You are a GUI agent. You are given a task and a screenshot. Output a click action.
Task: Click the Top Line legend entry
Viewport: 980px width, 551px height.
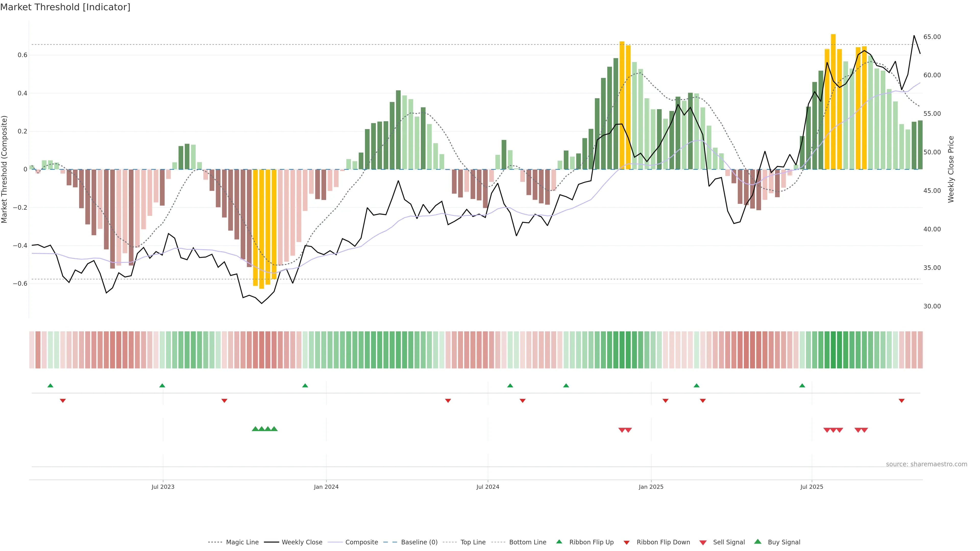[x=473, y=542]
